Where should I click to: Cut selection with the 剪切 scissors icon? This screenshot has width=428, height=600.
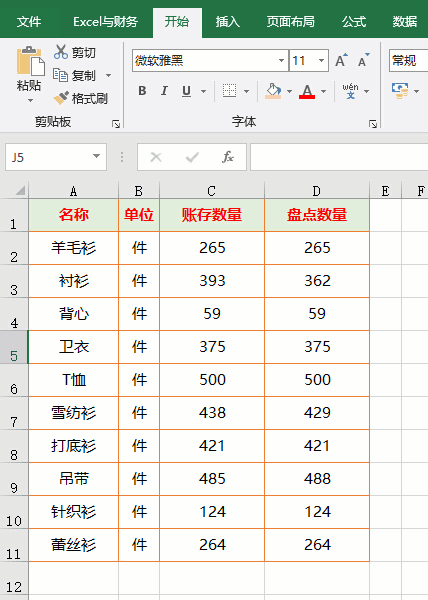pyautogui.click(x=61, y=52)
